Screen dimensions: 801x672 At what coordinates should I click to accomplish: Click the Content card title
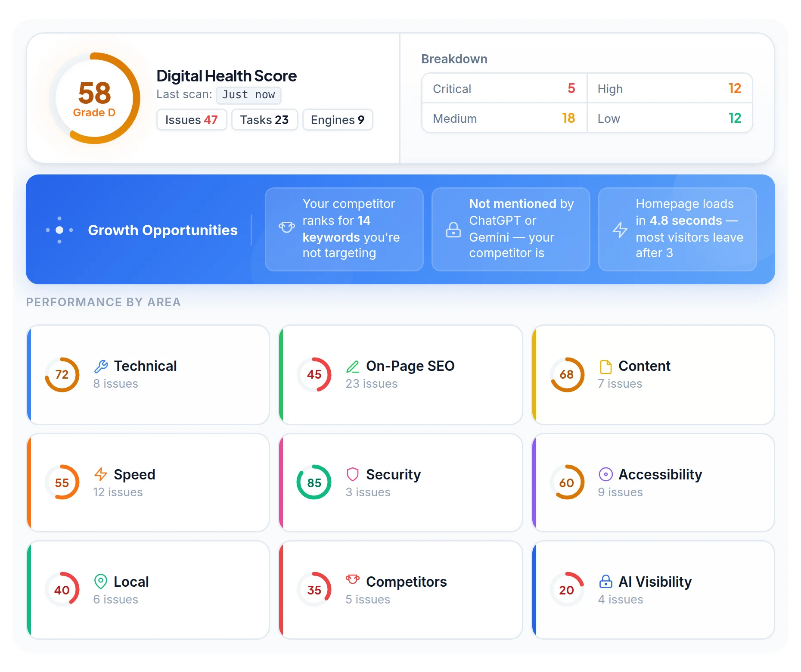[644, 366]
